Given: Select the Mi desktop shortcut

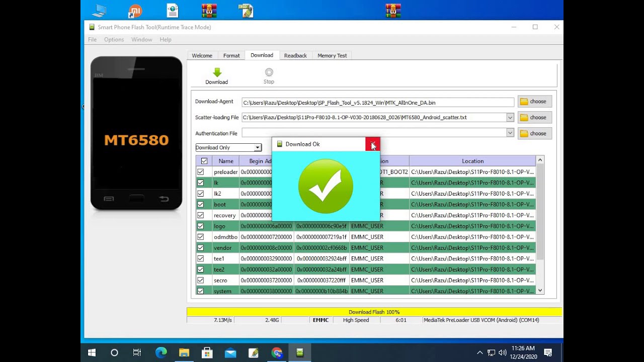Looking at the screenshot, I should coord(135,11).
